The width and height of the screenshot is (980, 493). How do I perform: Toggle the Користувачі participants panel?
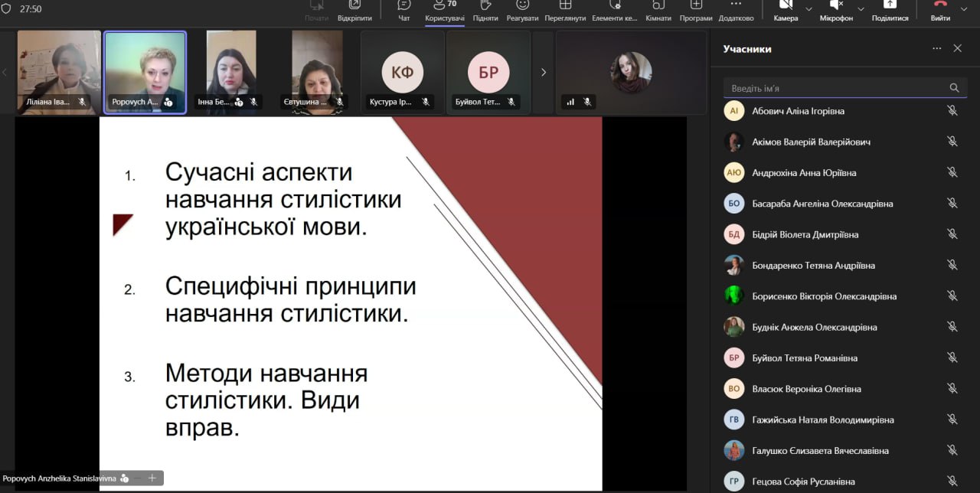click(444, 10)
